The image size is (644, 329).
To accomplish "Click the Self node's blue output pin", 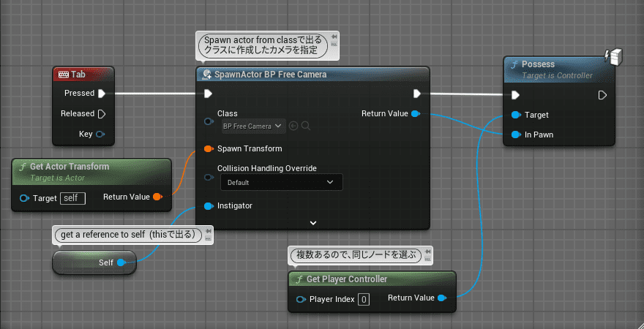I will 121,262.
